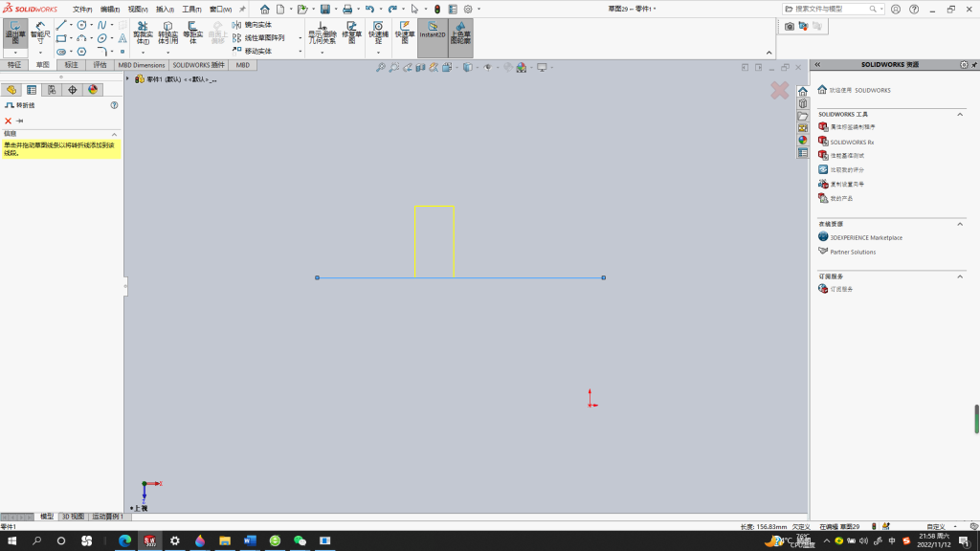Image resolution: width=980 pixels, height=551 pixels.
Task: Open the 线性草图阵列 Linear Sketch Pattern tool
Action: coord(258,38)
